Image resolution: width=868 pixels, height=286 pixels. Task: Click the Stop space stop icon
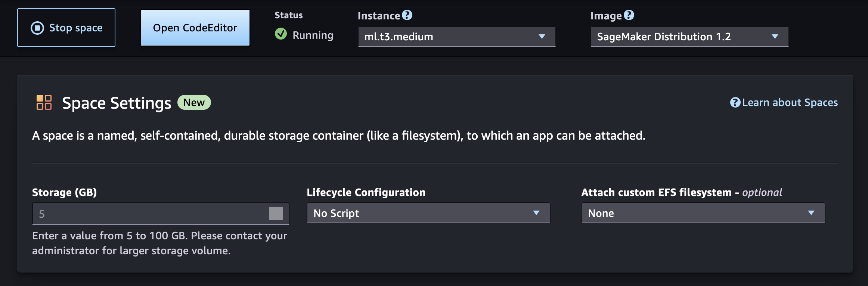37,27
